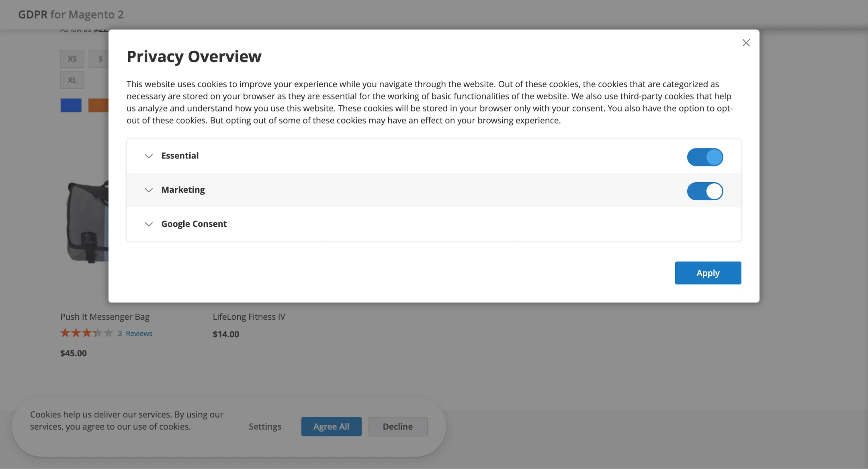Open LifeLong Fitness IV product
Screen dimensions: 868x469
[249, 317]
